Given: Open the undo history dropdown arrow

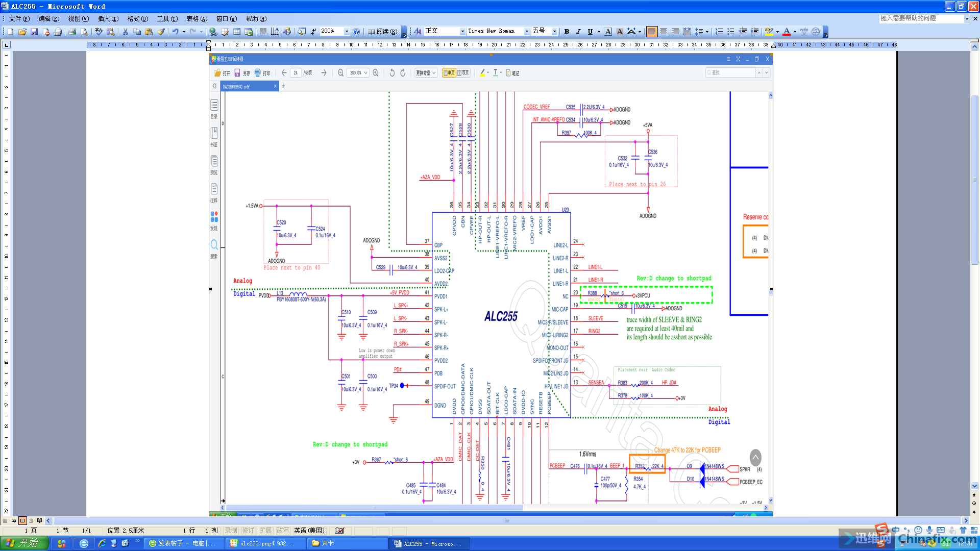Looking at the screenshot, I should [x=184, y=32].
